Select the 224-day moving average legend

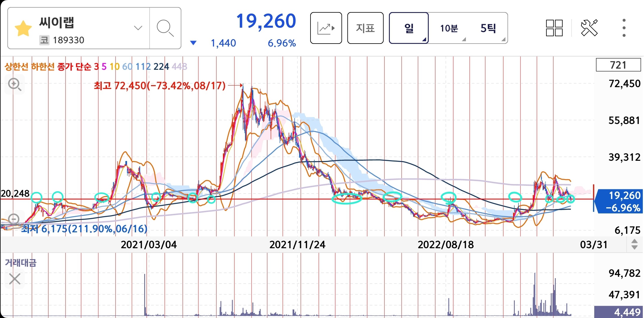pyautogui.click(x=161, y=67)
